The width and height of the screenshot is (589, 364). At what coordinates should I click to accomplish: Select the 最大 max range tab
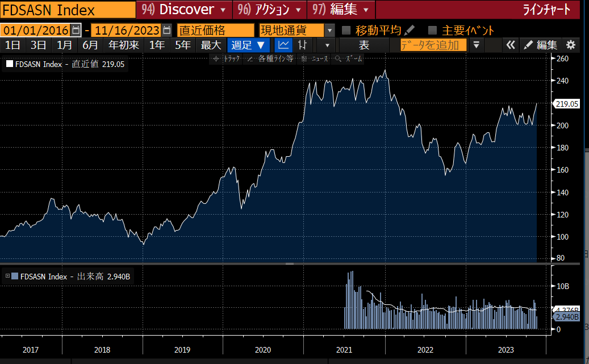(x=211, y=45)
